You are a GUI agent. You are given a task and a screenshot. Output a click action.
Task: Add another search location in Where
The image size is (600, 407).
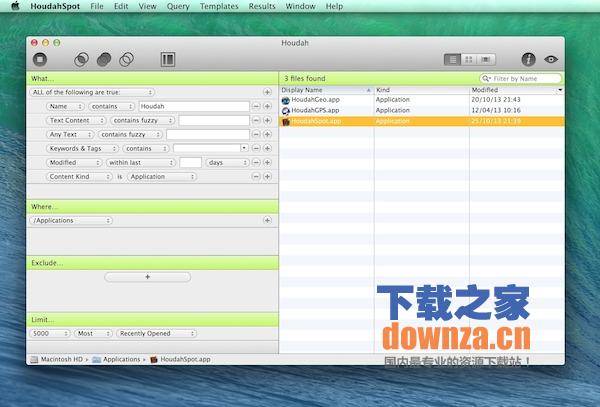pos(267,221)
